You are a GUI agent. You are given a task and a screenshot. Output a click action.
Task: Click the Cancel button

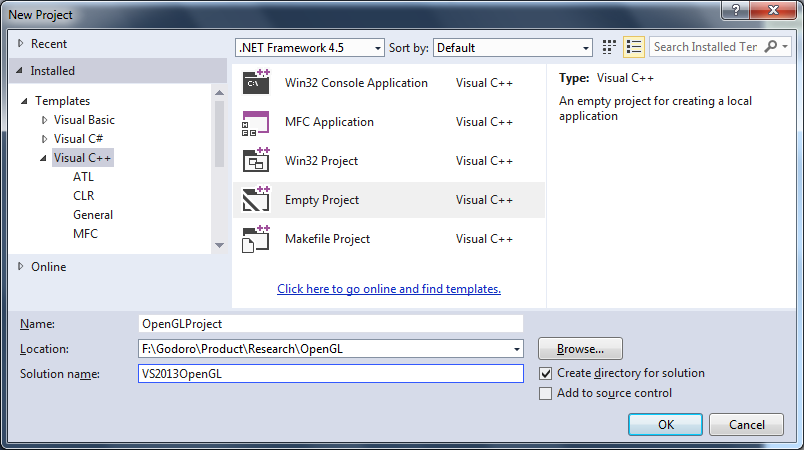tap(747, 424)
